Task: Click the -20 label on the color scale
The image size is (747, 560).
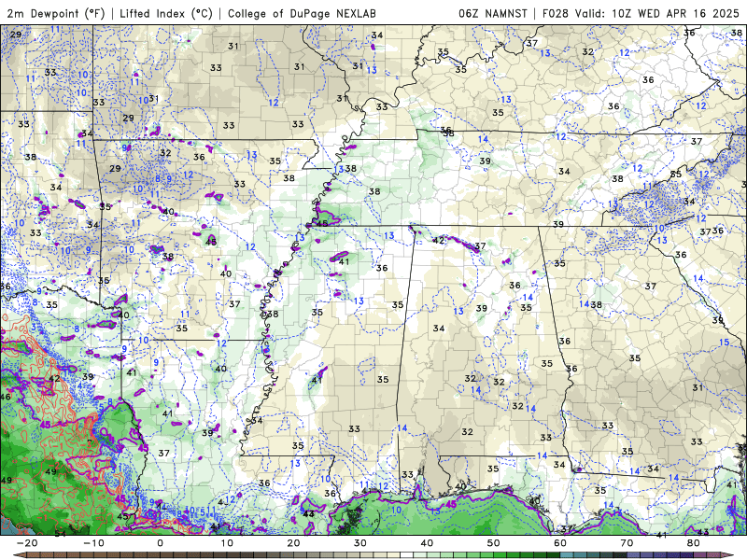Action: coord(27,543)
